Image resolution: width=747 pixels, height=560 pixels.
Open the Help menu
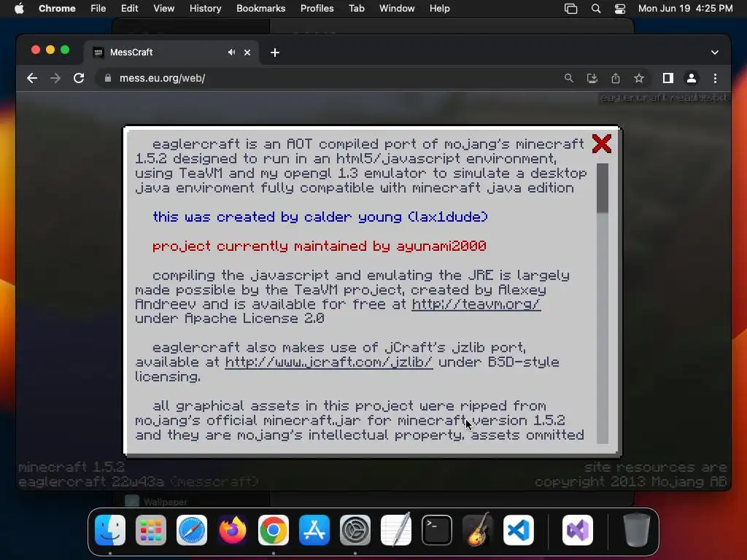tap(439, 9)
